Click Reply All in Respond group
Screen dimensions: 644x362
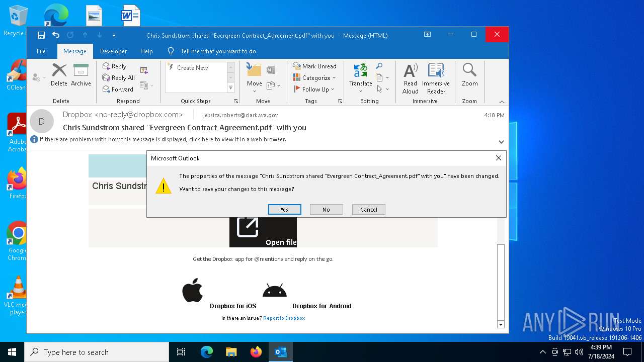118,78
